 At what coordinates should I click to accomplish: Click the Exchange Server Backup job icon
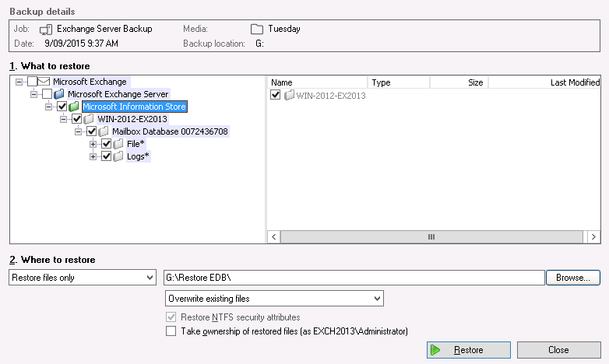tap(46, 29)
